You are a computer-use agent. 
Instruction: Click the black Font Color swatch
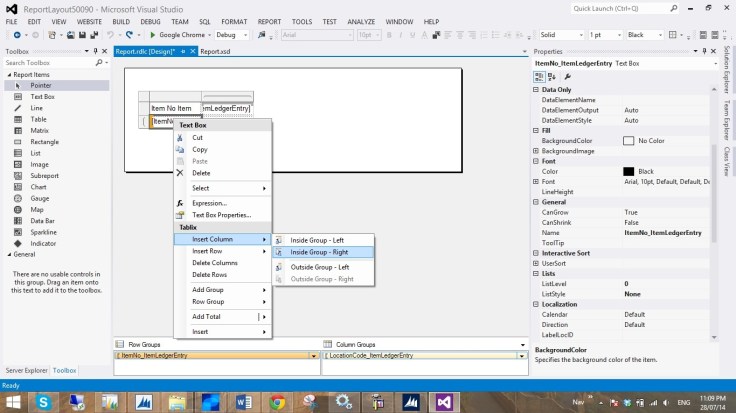(x=629, y=171)
